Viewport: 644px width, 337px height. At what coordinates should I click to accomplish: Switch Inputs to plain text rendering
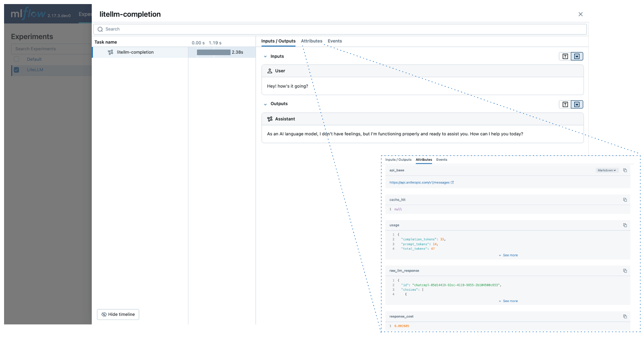coord(565,56)
